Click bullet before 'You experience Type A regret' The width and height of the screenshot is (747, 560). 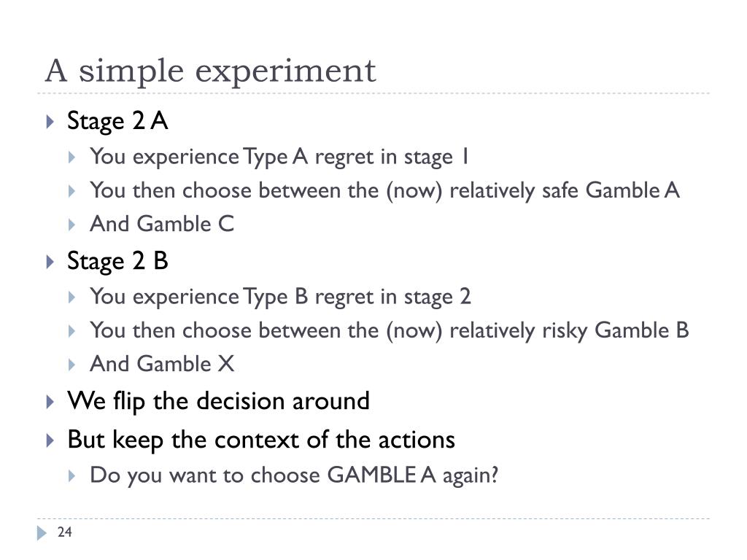click(x=72, y=157)
